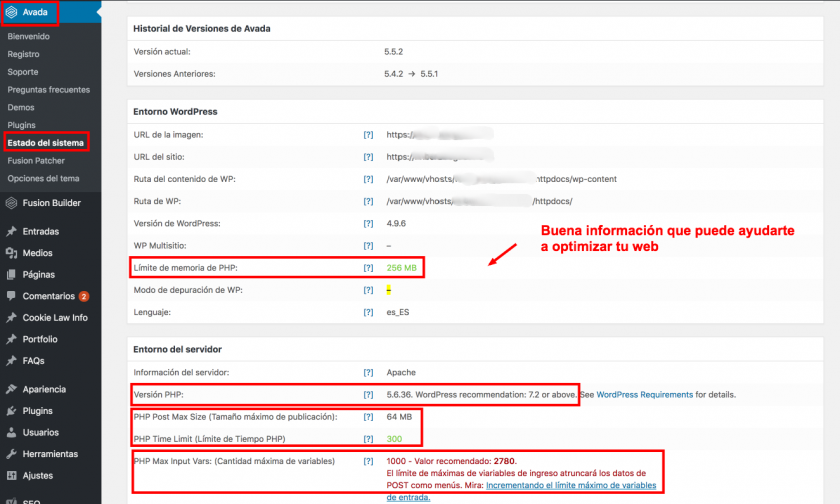Click the Fusion Builder icon
The image size is (840, 504).
pos(11,203)
